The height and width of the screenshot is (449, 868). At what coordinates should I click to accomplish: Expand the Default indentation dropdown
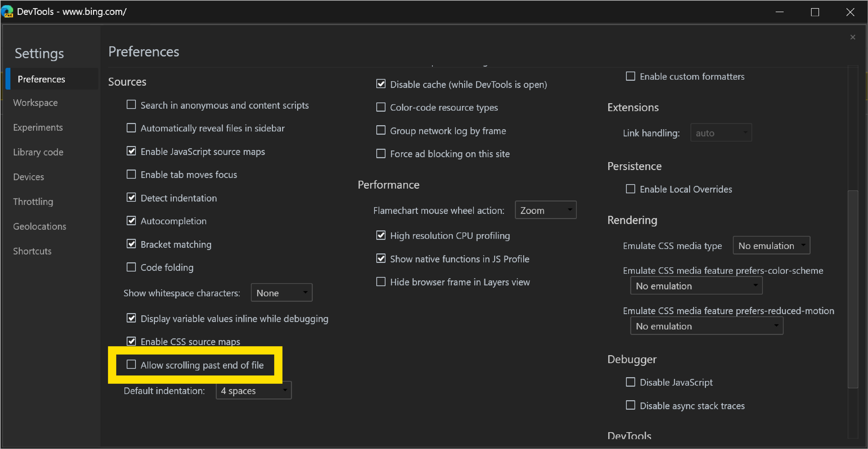(x=253, y=391)
